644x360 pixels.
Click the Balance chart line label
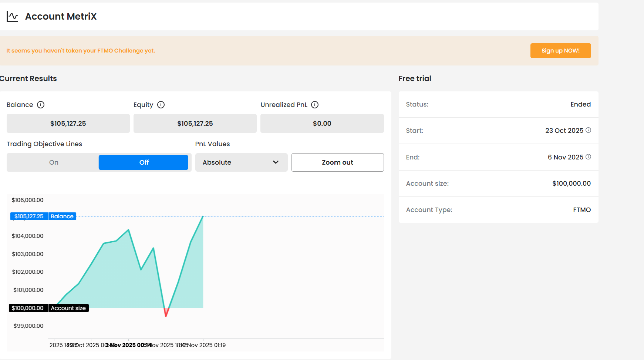tap(62, 216)
